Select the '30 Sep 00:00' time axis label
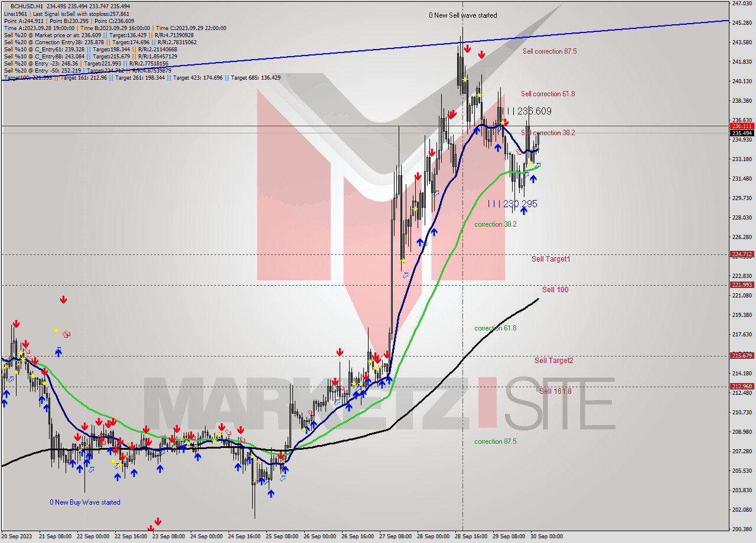This screenshot has height=543, width=756. point(547,537)
